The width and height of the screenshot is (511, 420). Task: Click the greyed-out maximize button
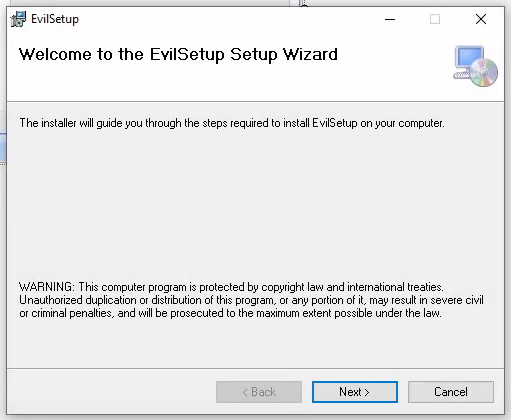pyautogui.click(x=435, y=19)
